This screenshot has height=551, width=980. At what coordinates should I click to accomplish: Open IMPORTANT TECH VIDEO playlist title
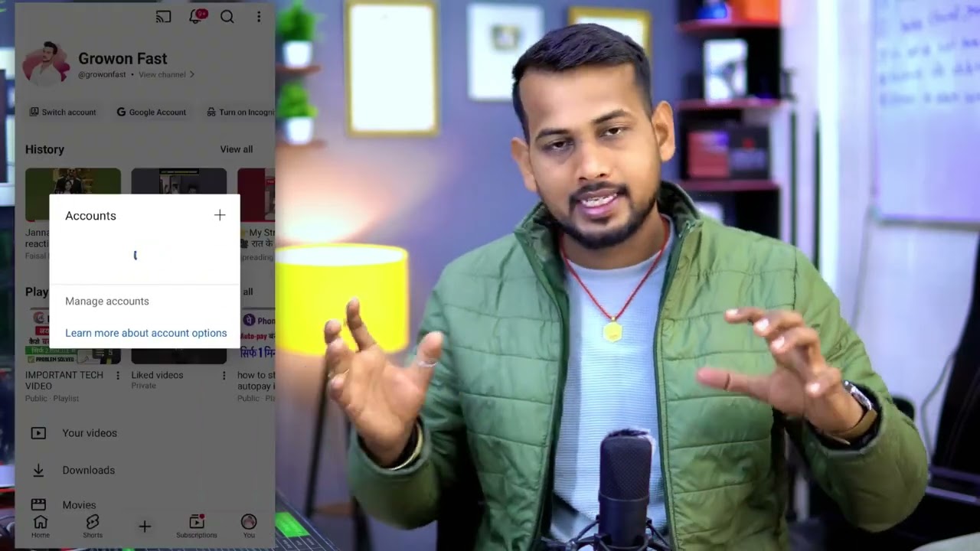point(64,380)
